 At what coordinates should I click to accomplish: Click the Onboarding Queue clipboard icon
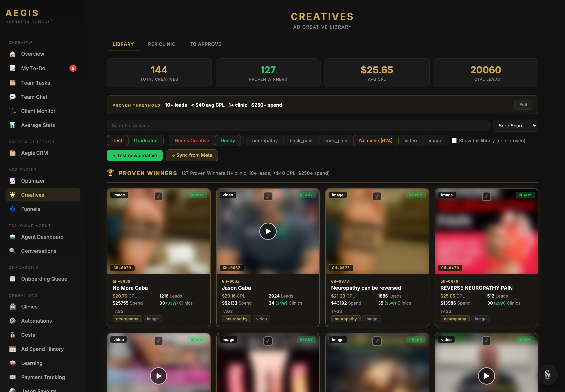(13, 279)
